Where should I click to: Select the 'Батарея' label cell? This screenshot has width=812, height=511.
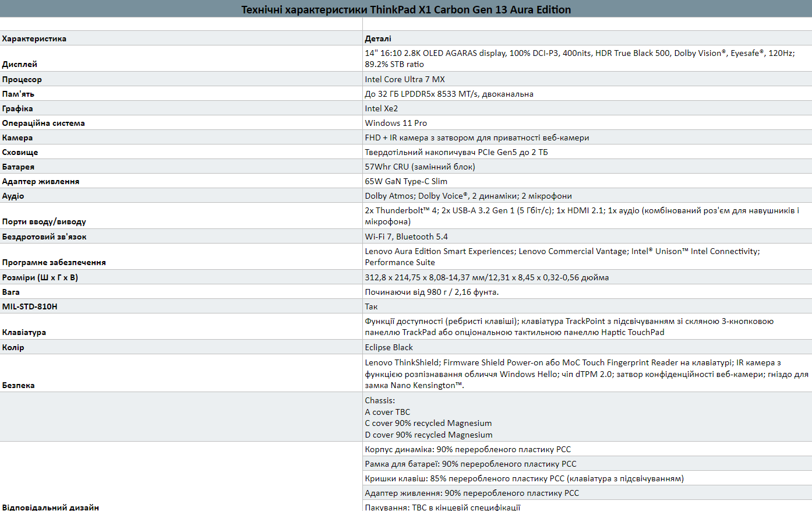(x=181, y=167)
